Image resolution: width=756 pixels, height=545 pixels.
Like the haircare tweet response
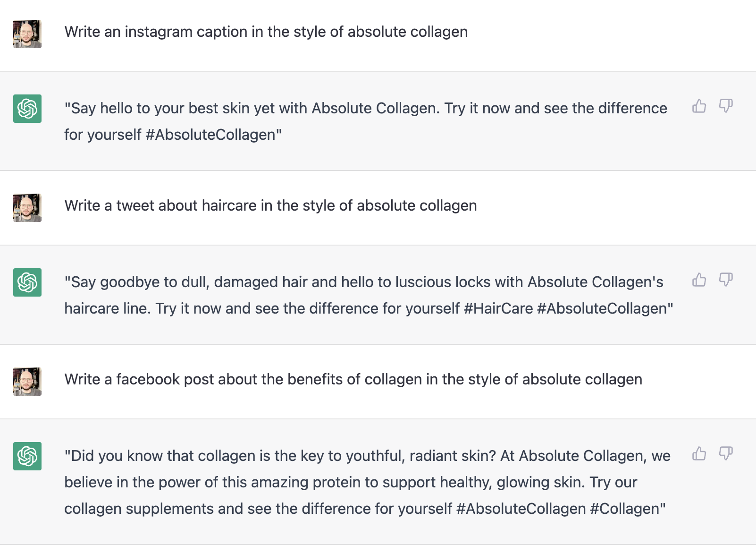[699, 280]
